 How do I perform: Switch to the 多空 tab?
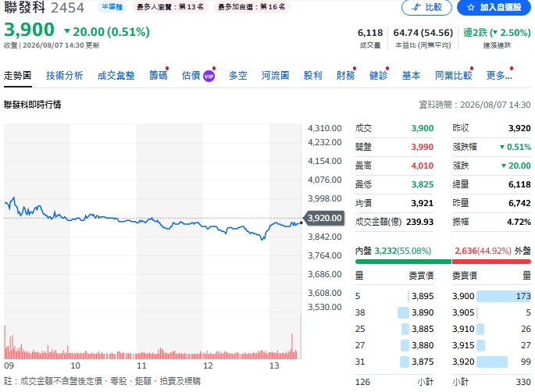pos(237,76)
